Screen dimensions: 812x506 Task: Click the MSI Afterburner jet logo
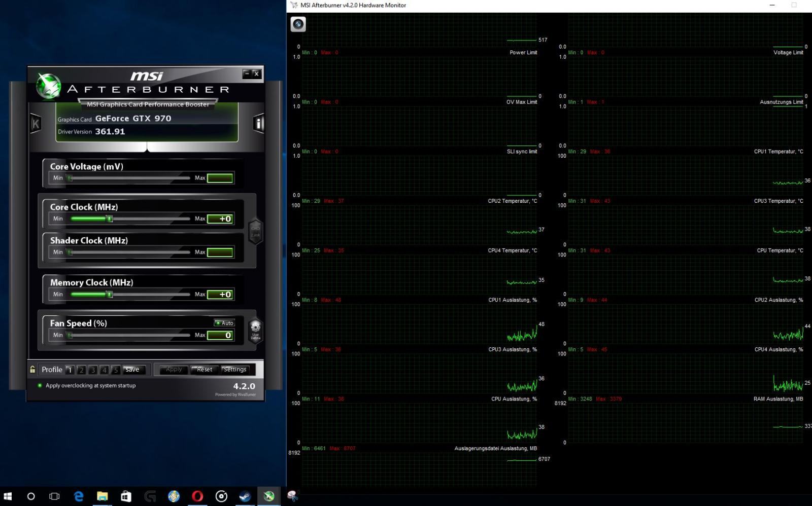point(48,86)
